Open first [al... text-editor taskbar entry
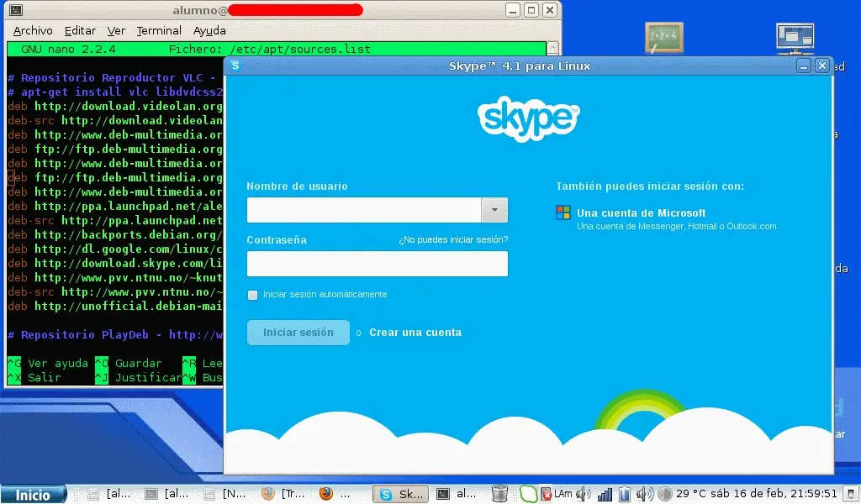 [x=108, y=494]
